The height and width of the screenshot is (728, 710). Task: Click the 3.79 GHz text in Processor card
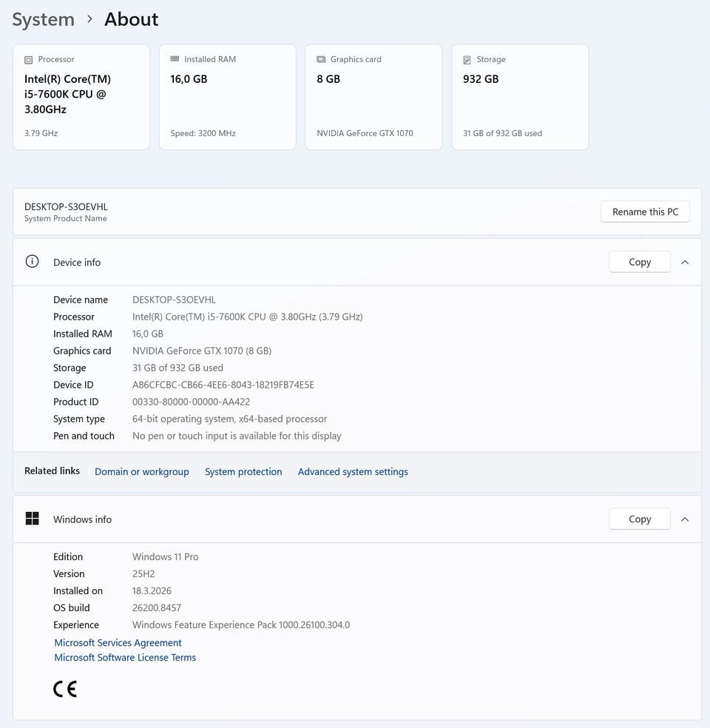click(x=41, y=133)
